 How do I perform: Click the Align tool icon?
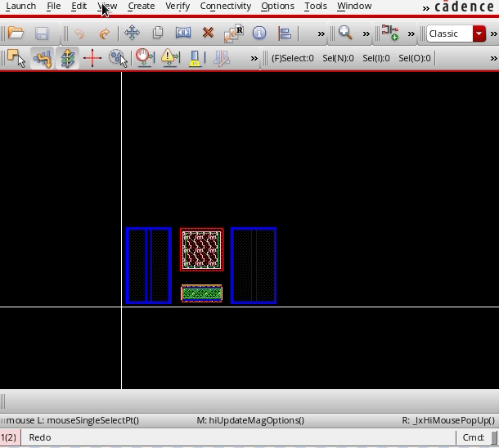click(x=285, y=34)
